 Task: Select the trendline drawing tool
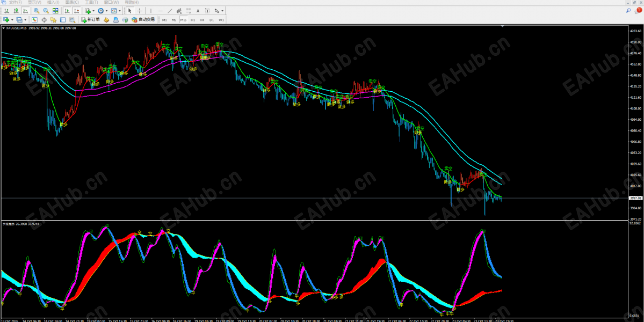tap(170, 11)
